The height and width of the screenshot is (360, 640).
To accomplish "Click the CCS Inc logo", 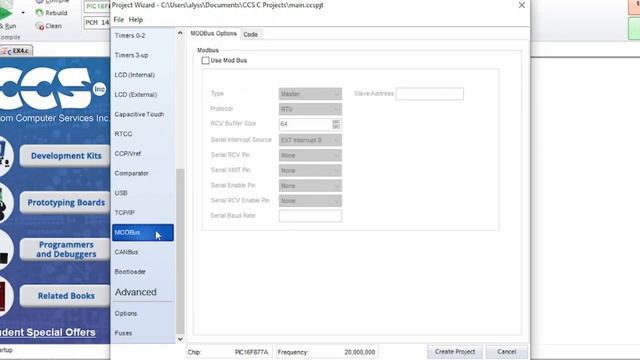I will point(53,88).
